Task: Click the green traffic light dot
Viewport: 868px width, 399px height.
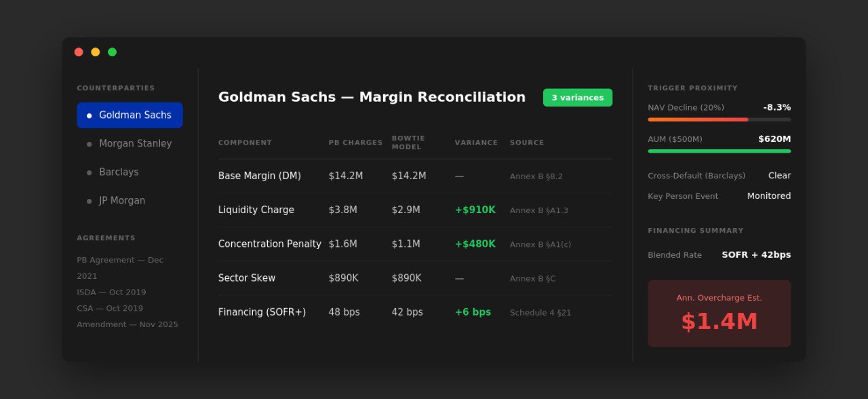Action: coord(111,51)
